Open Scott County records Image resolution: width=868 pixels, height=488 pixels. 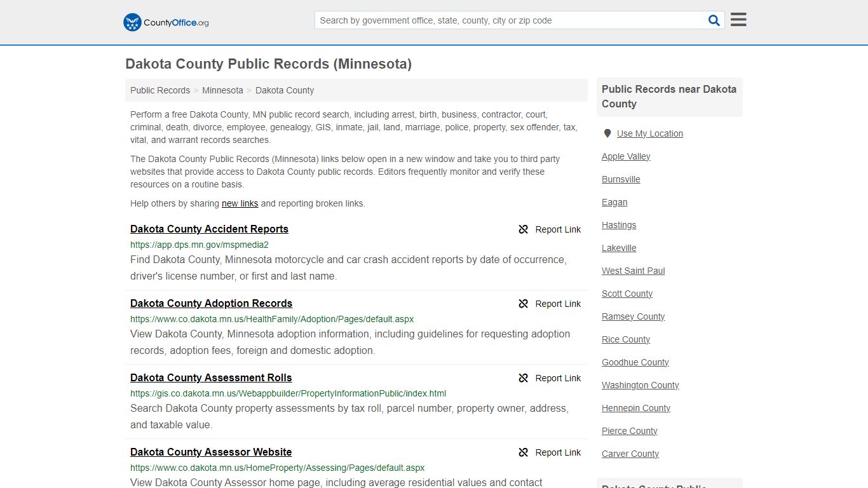[627, 294]
